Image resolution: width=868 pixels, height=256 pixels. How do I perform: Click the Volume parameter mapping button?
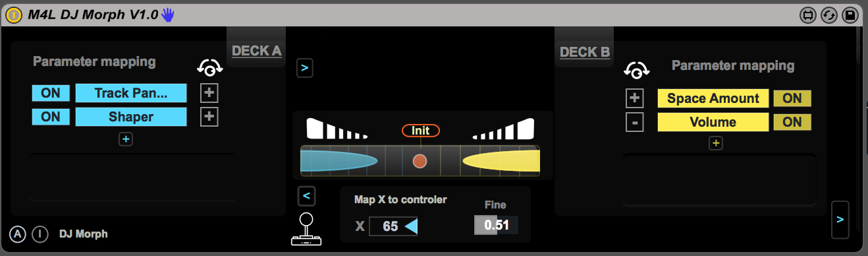point(713,122)
